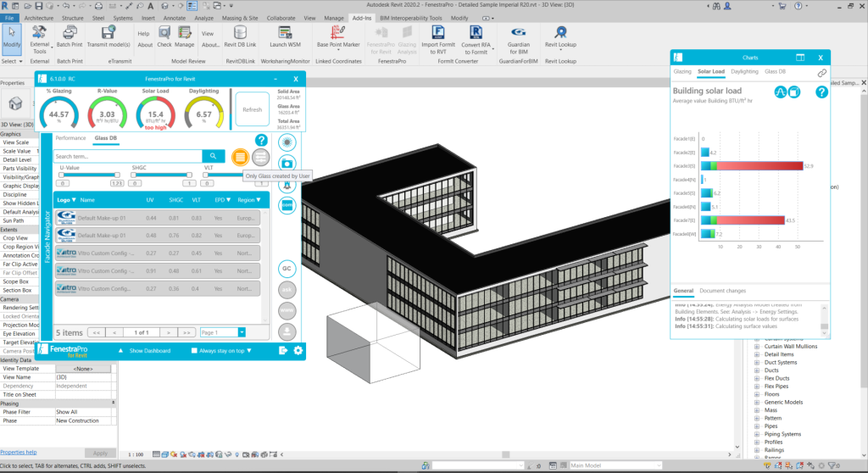Switch to Performance tab in FenestraPro
Viewport: 868px width, 473px height.
(x=70, y=138)
